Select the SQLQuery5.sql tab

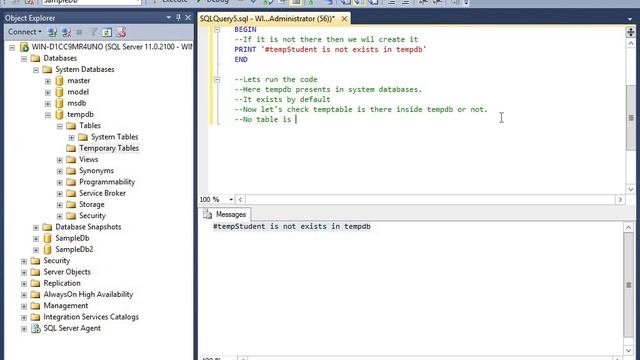pyautogui.click(x=267, y=19)
